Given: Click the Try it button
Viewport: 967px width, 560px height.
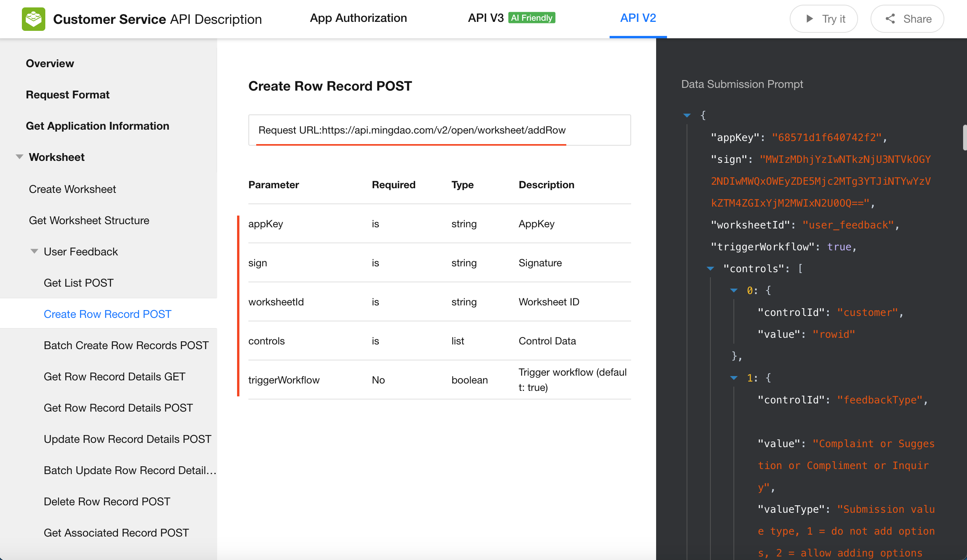Looking at the screenshot, I should (824, 19).
